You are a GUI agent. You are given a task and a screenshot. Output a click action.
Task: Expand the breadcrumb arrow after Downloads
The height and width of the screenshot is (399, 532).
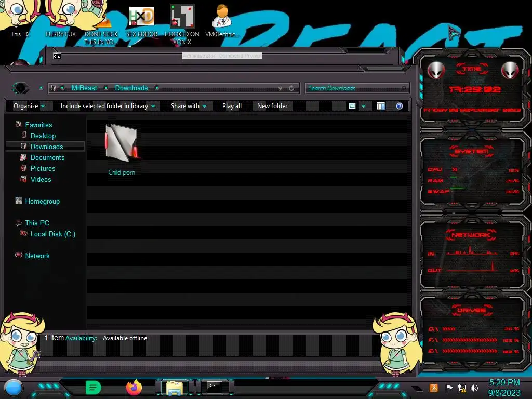pos(157,88)
